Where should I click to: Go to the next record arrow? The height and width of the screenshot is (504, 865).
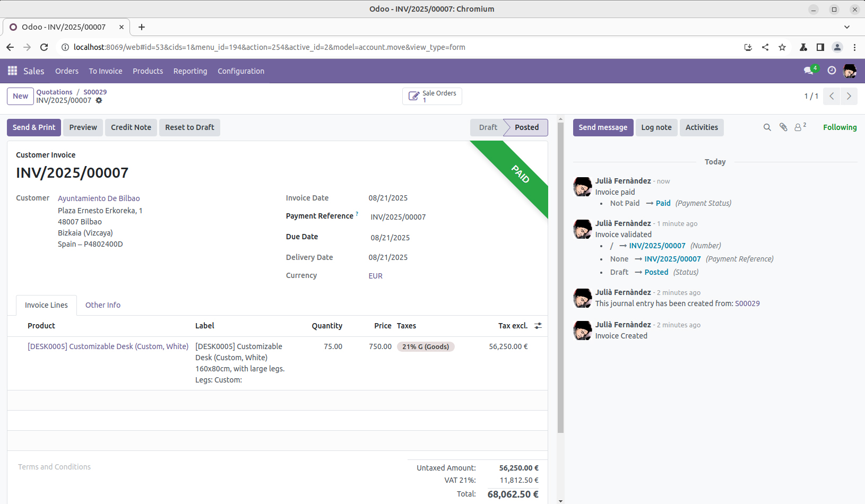pos(849,96)
